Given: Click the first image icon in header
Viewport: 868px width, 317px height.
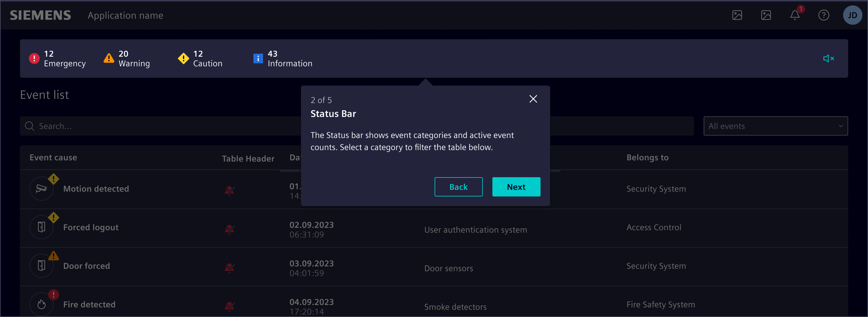Looking at the screenshot, I should [x=737, y=15].
